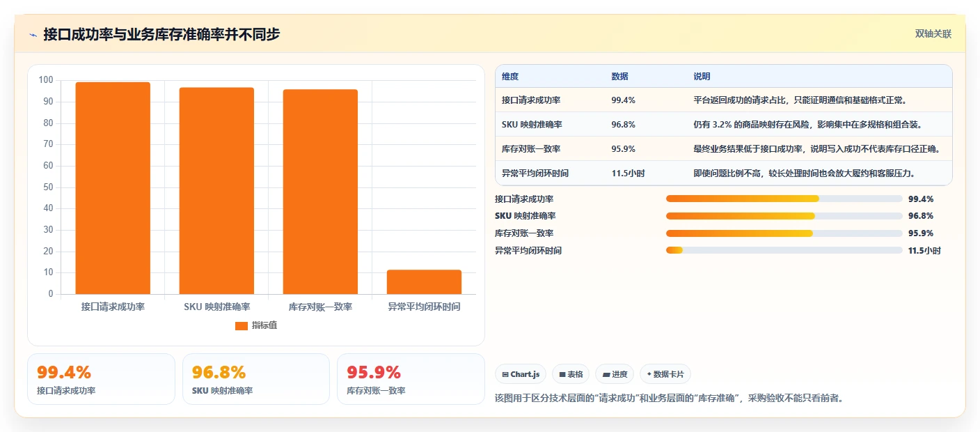Click the 96.8% value beside the progress bar
The height and width of the screenshot is (432, 980).
[920, 216]
